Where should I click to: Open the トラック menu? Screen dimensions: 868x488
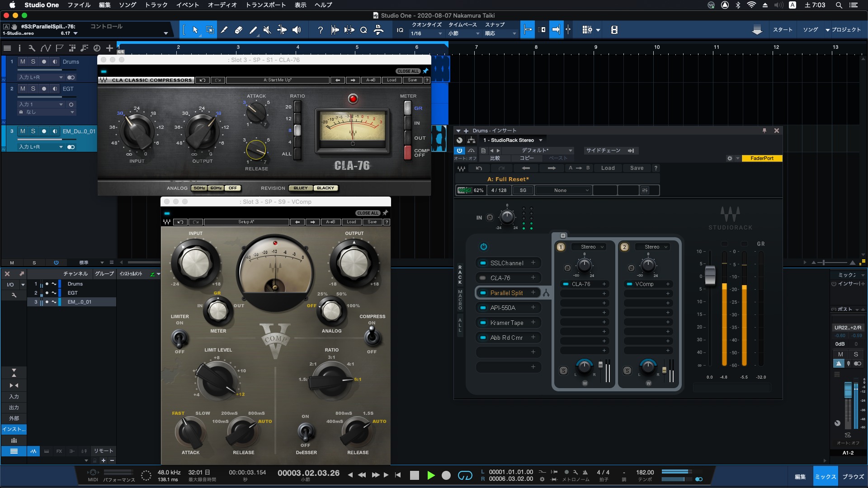[x=156, y=5]
